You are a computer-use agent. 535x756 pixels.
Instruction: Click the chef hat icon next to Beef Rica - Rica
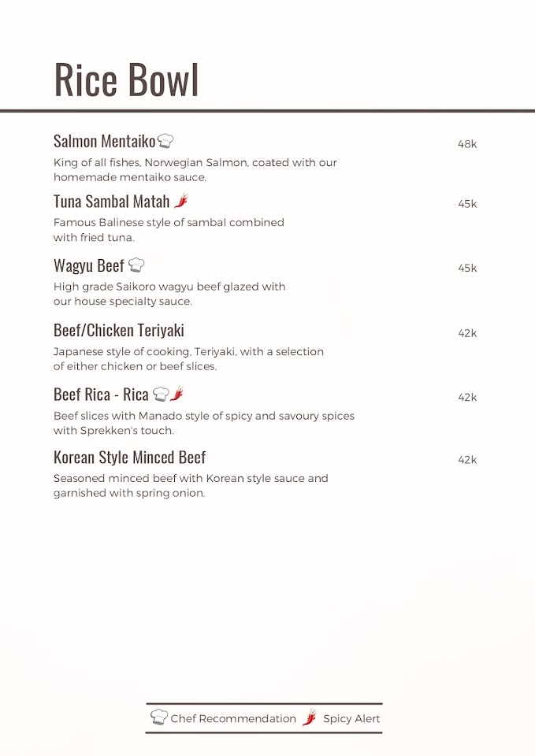pyautogui.click(x=161, y=394)
